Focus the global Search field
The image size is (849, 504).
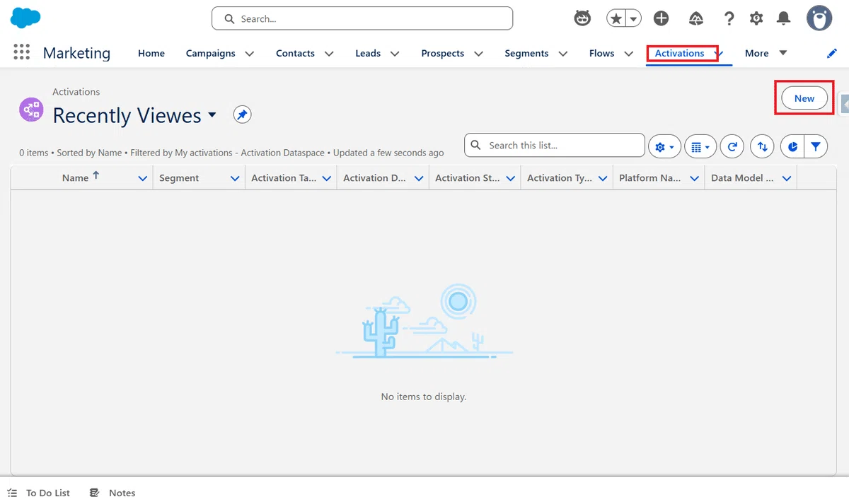(x=362, y=19)
